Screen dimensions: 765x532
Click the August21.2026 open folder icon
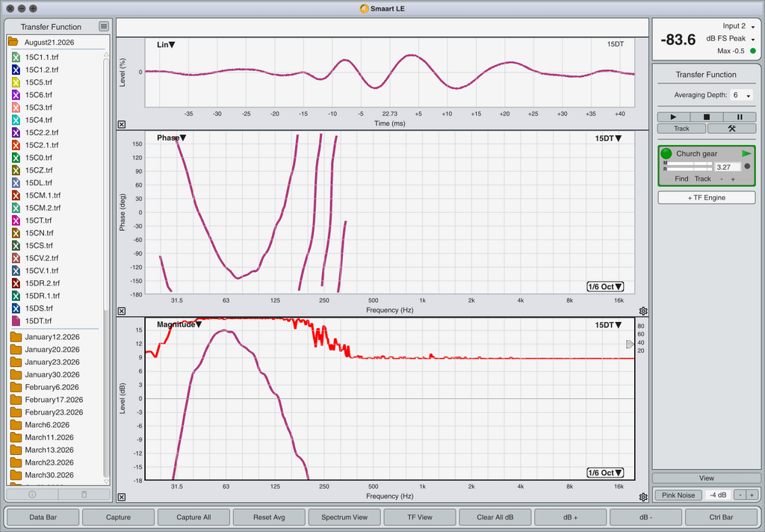point(13,42)
